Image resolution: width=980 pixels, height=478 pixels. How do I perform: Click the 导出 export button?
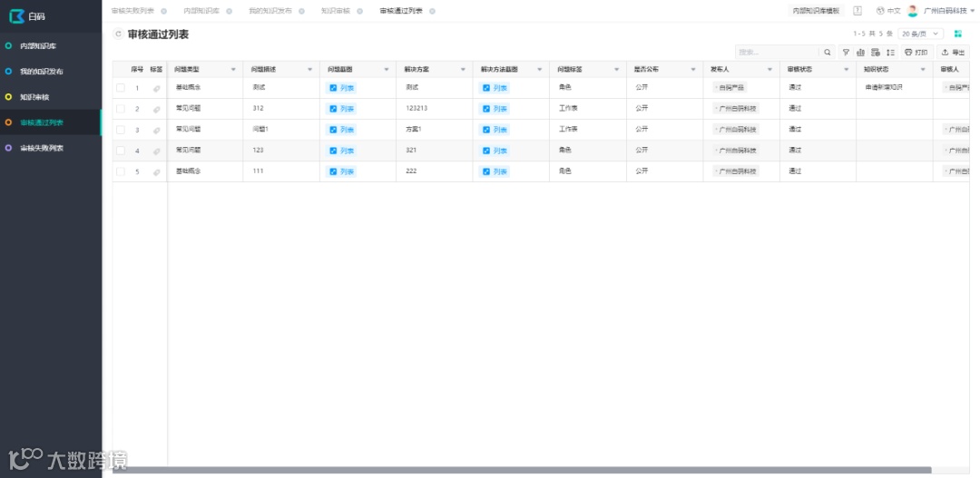coord(953,53)
